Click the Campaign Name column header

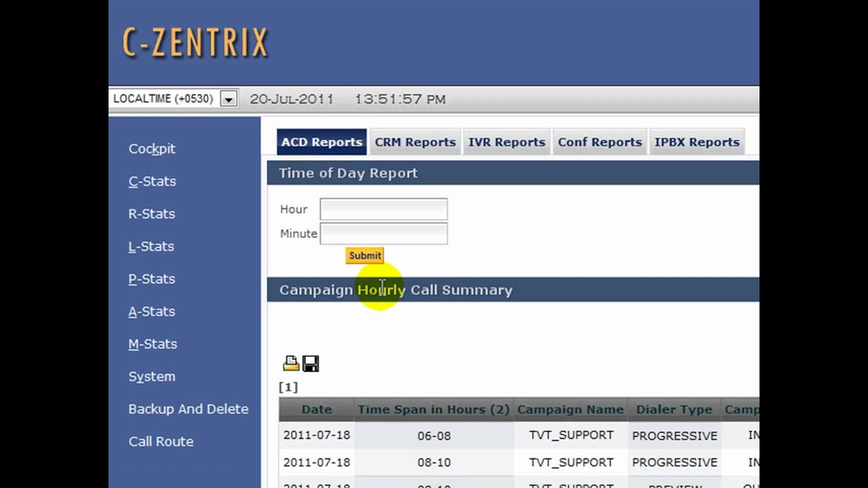coord(570,409)
